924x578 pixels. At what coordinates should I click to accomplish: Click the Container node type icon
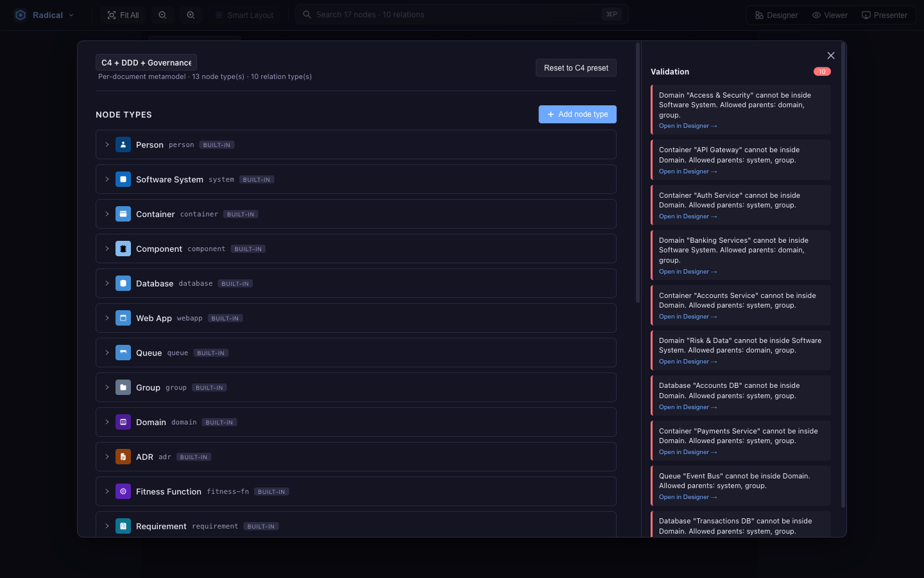click(123, 214)
